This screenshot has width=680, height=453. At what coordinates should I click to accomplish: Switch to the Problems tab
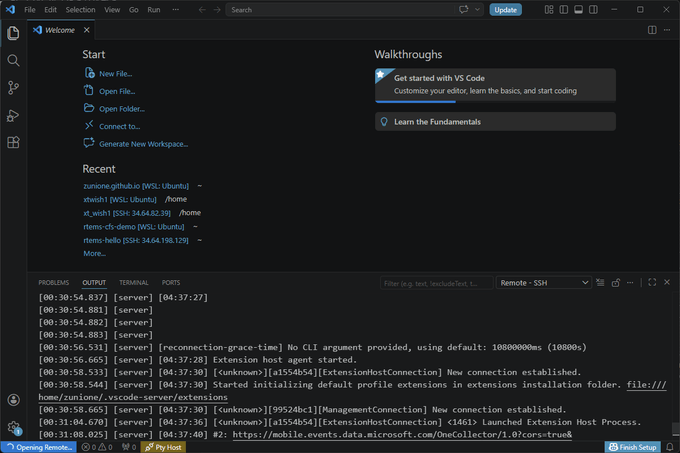tap(53, 283)
